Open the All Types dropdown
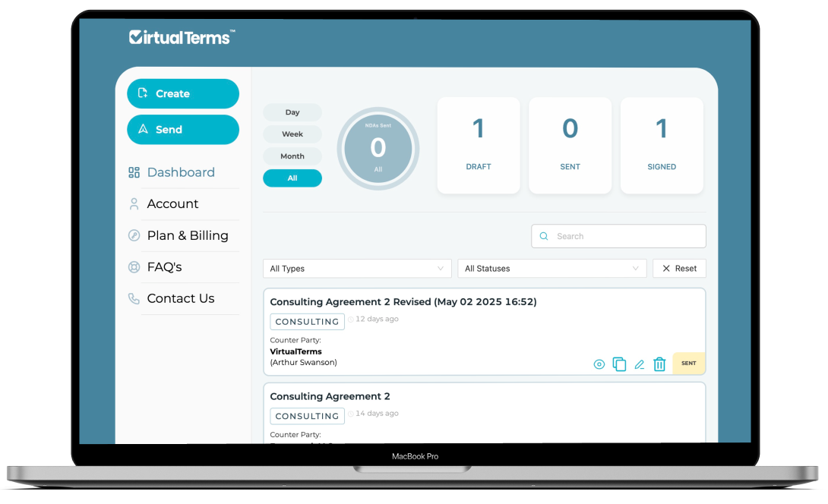Image resolution: width=828 pixels, height=504 pixels. [357, 269]
